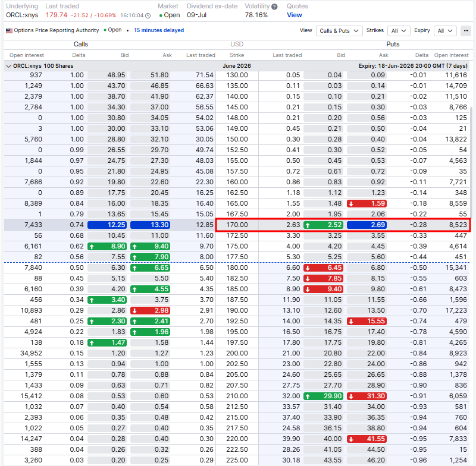476x466 pixels.
Task: Select the 200.00 strike cell
Action: [237, 354]
